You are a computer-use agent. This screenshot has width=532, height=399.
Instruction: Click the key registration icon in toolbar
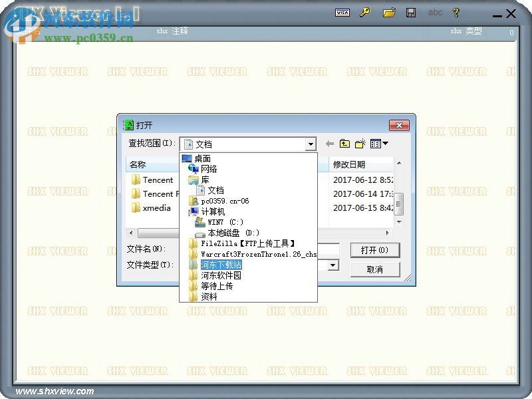366,13
